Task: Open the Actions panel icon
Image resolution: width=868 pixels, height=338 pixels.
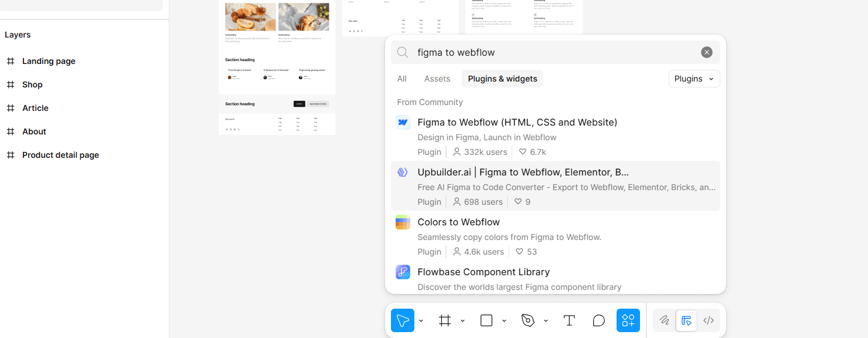Action: [628, 320]
